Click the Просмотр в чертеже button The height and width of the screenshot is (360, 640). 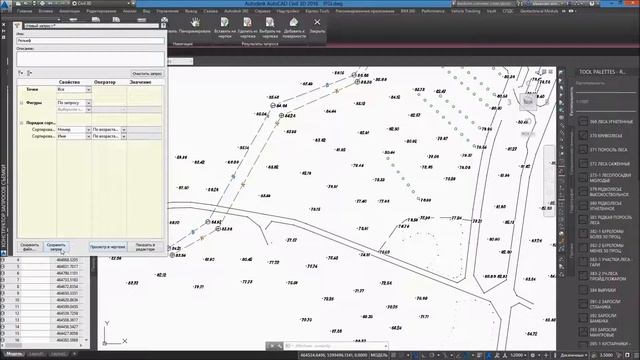tap(108, 247)
